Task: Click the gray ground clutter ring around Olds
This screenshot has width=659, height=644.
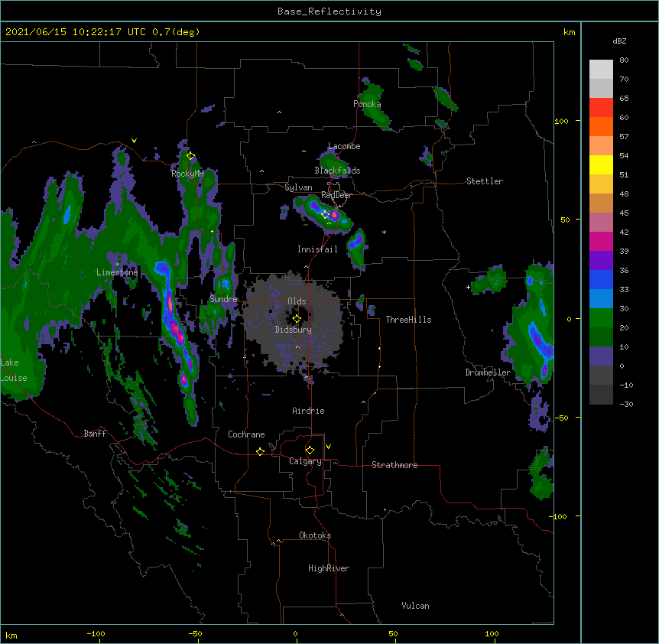Action: (x=293, y=321)
